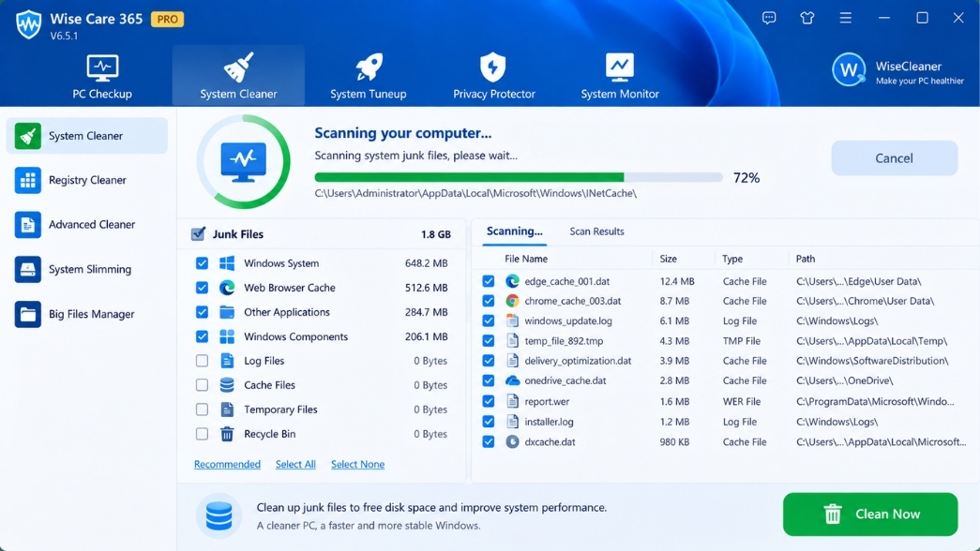Sort by Path column header
Screen dimensions: 980x551
[x=805, y=259]
